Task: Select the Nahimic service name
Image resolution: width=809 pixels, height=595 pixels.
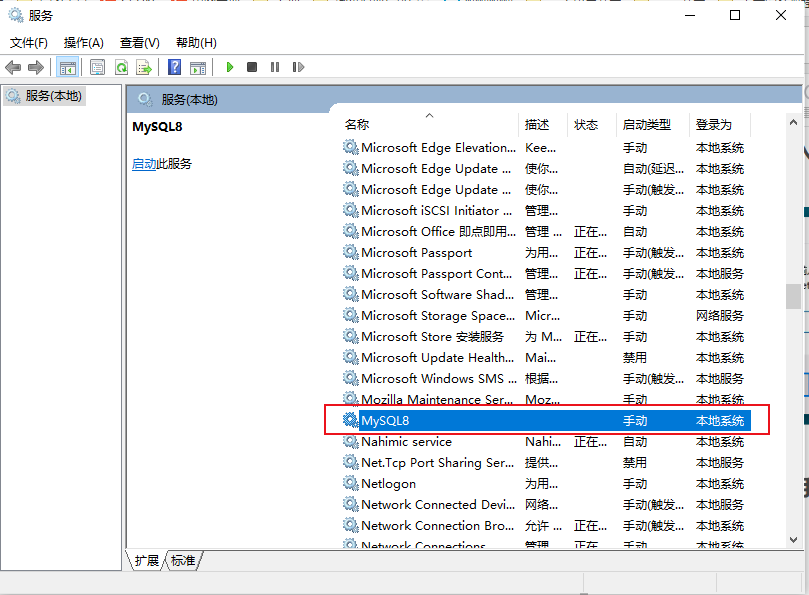Action: pos(407,442)
